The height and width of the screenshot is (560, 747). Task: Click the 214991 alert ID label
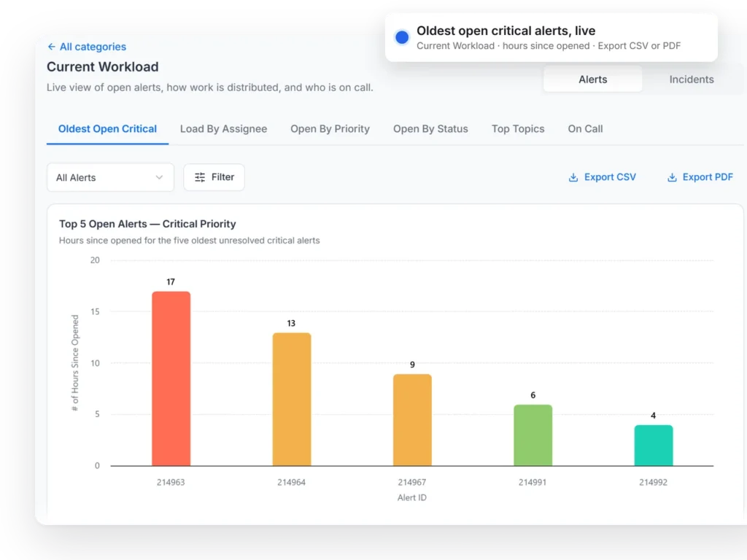pyautogui.click(x=532, y=483)
